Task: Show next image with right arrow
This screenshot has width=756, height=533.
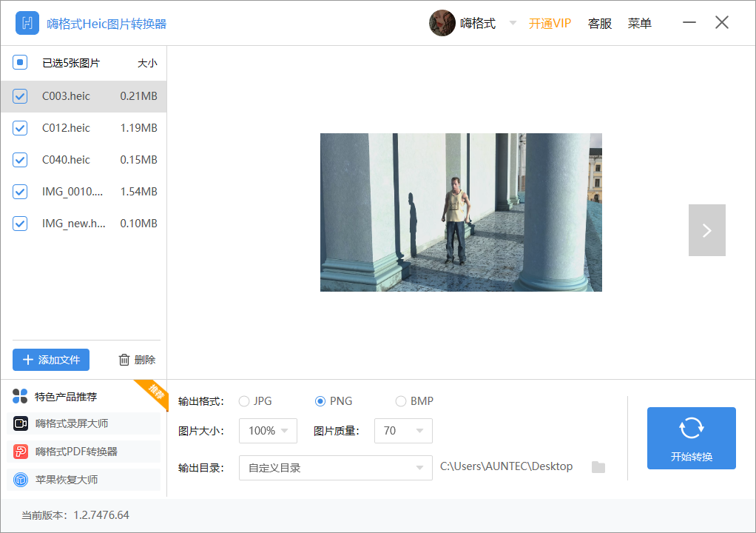Action: [706, 230]
